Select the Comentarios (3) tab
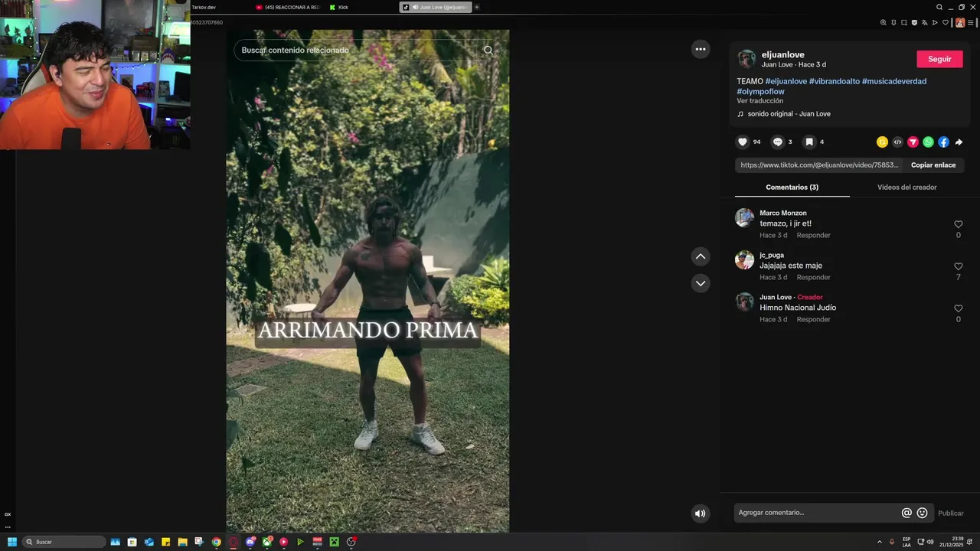The image size is (980, 551). point(792,187)
